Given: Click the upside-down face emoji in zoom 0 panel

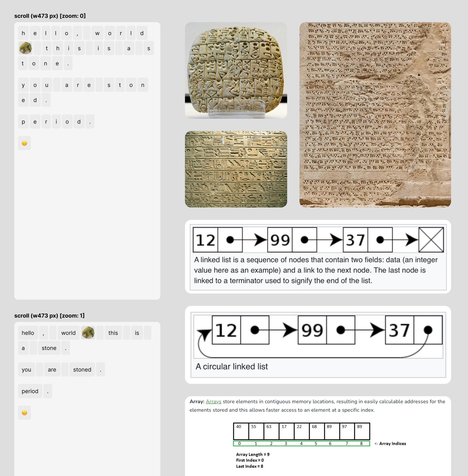Looking at the screenshot, I should (x=24, y=143).
